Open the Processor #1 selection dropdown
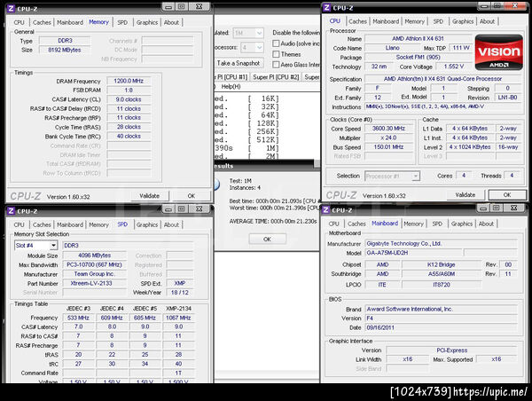Image resolution: width=532 pixels, height=401 pixels. (x=415, y=177)
